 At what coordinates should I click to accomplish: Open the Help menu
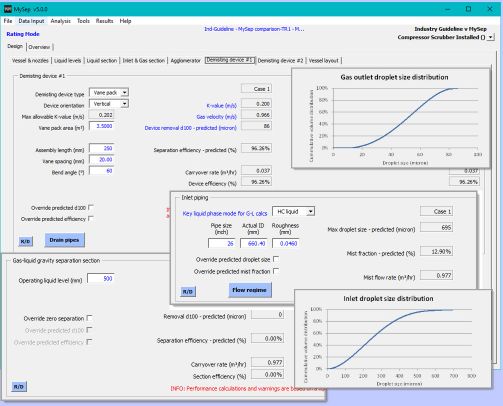[x=125, y=21]
